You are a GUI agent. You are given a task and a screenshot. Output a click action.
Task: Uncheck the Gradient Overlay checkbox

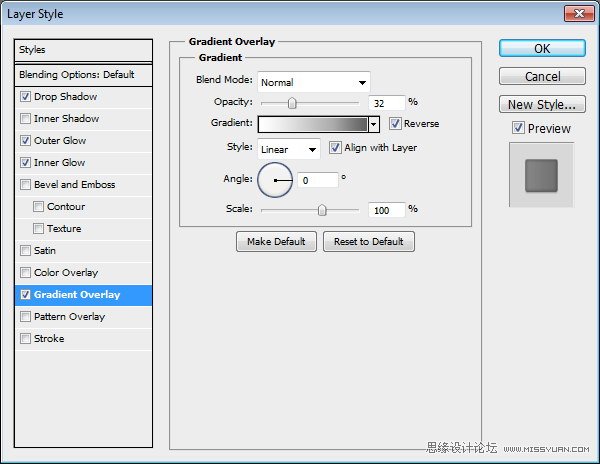click(x=25, y=295)
